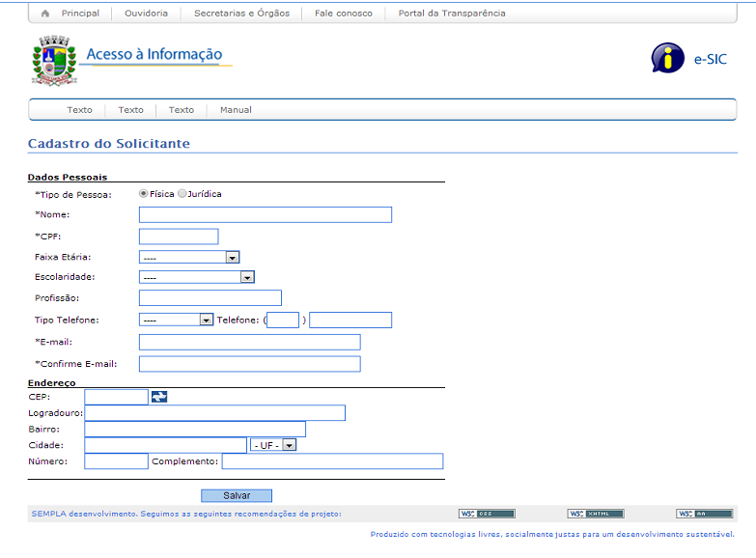This screenshot has height=558, width=756.
Task: Click the e-SIC information logo
Action: (x=667, y=58)
